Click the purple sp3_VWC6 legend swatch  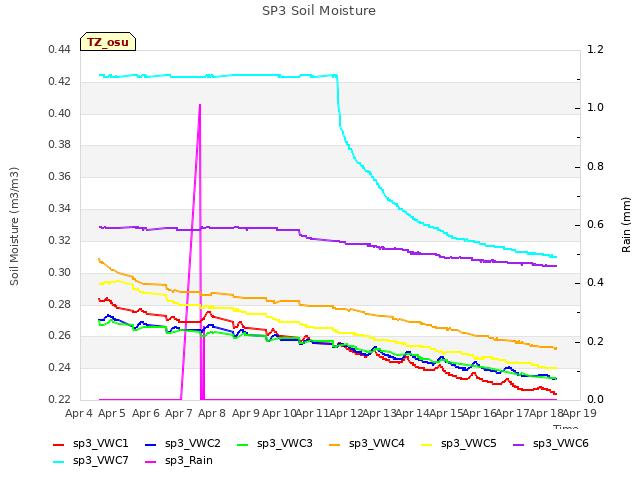pos(519,444)
